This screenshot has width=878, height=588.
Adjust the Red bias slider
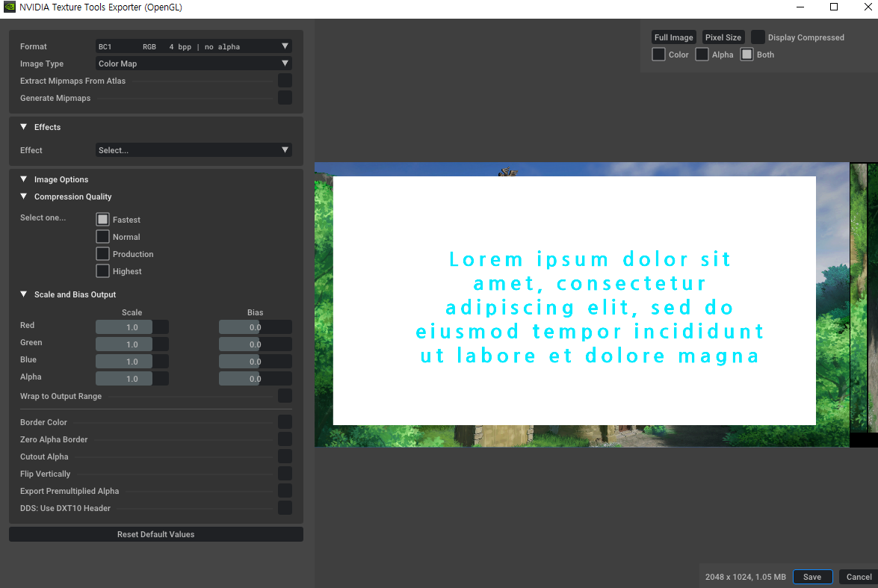pyautogui.click(x=256, y=327)
